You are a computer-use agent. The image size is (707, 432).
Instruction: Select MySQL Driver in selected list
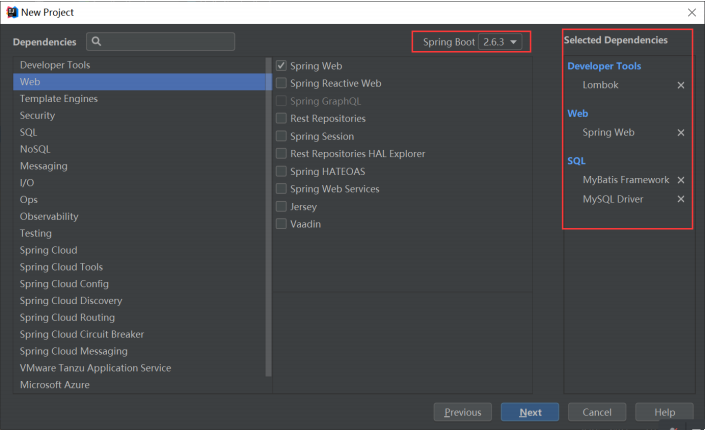tap(613, 199)
